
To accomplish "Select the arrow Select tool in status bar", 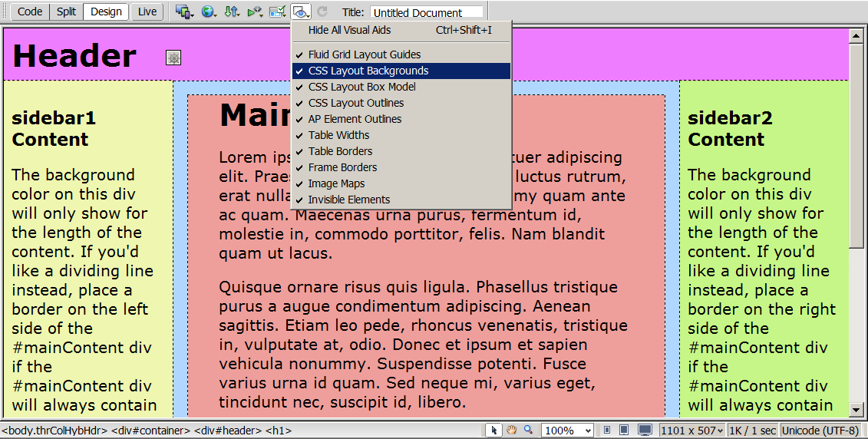I will [493, 430].
